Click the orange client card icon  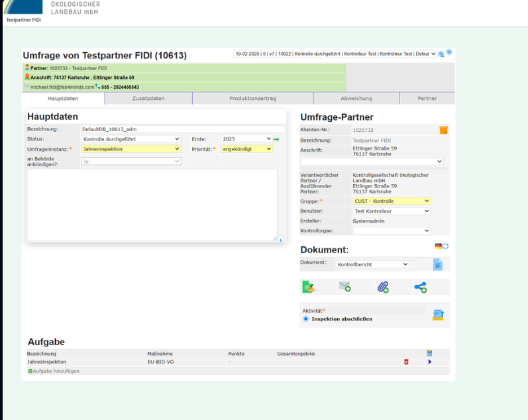(443, 130)
